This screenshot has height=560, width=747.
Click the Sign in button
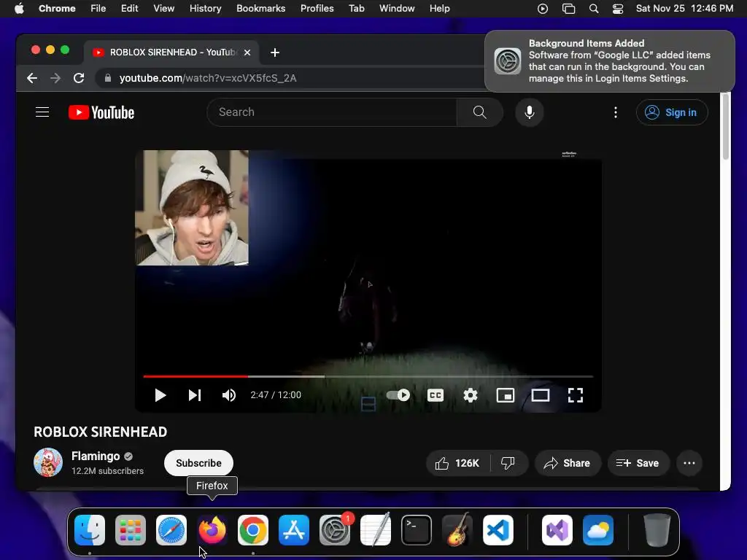click(672, 112)
